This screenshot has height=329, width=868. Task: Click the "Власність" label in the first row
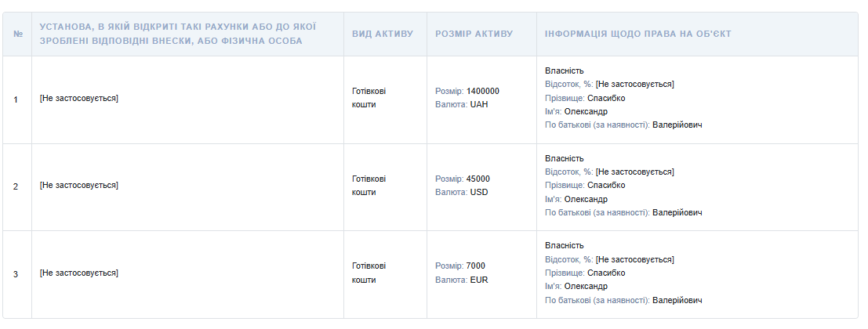click(564, 70)
